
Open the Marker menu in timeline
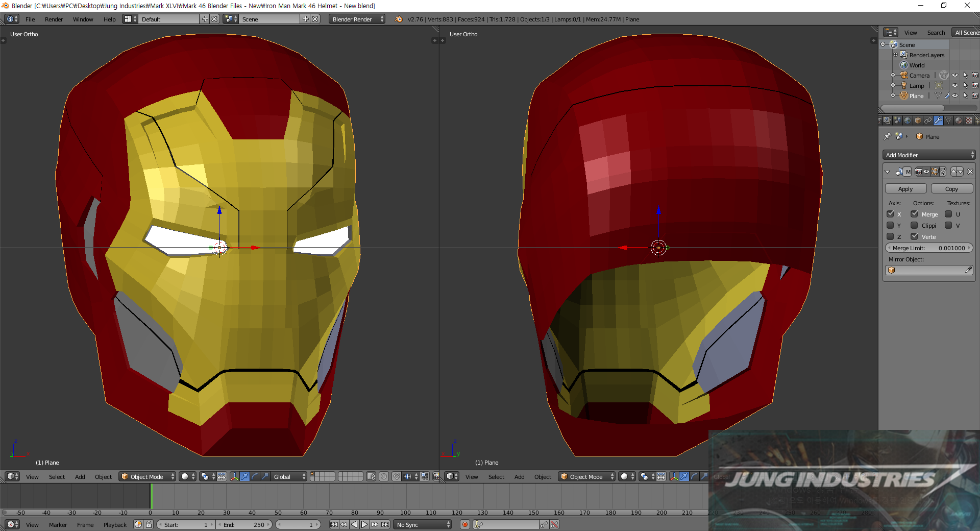58,524
